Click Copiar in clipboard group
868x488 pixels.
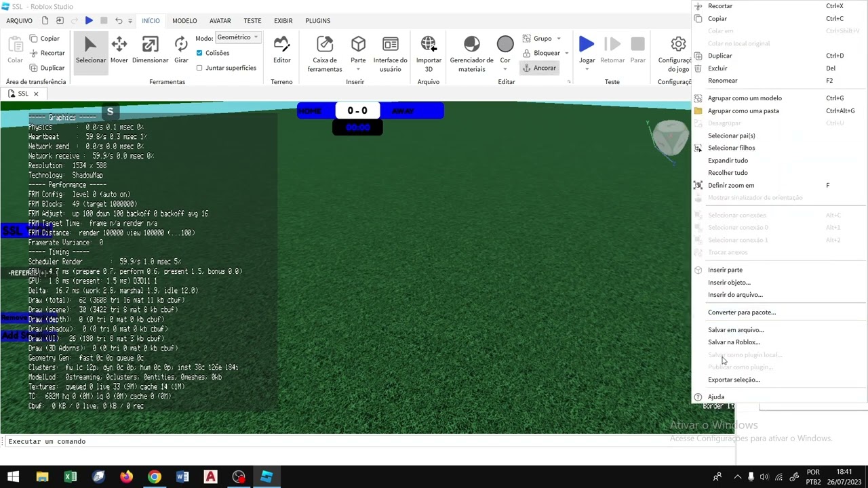pyautogui.click(x=45, y=39)
